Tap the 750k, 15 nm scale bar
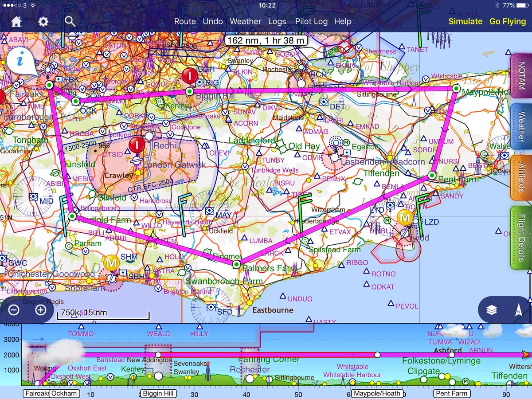The width and height of the screenshot is (532, 399). 102,313
